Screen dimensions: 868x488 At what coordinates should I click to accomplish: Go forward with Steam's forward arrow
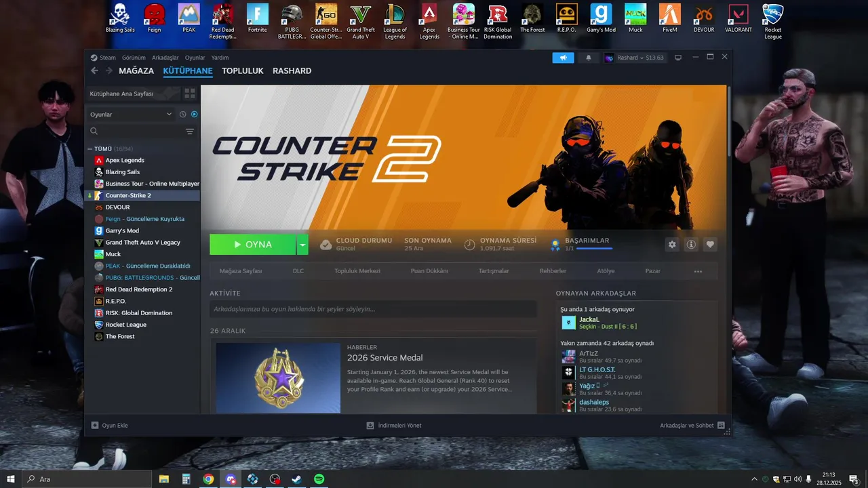tap(108, 70)
